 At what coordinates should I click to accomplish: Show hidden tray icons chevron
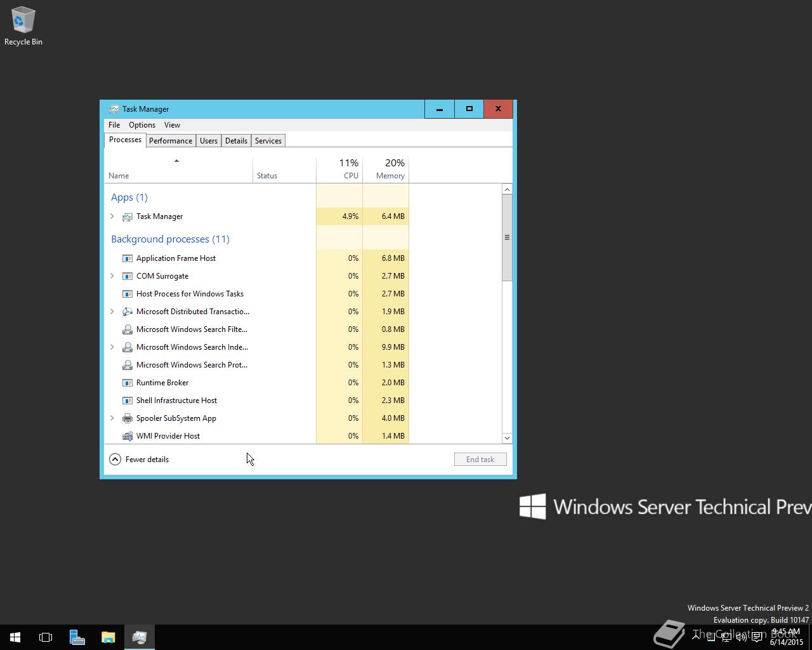(697, 637)
